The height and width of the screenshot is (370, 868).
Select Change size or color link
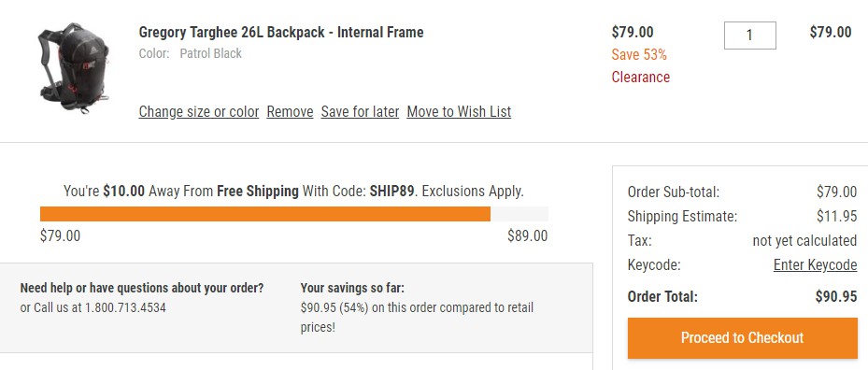(x=199, y=112)
